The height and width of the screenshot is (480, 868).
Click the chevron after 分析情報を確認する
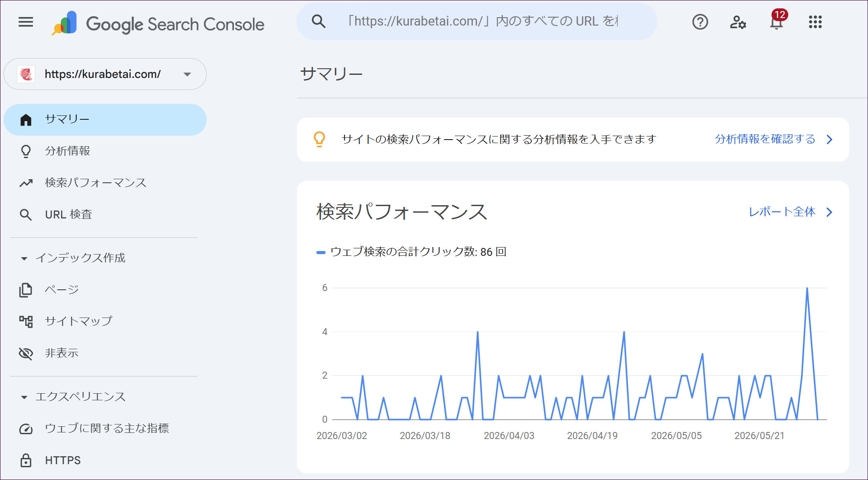[830, 140]
